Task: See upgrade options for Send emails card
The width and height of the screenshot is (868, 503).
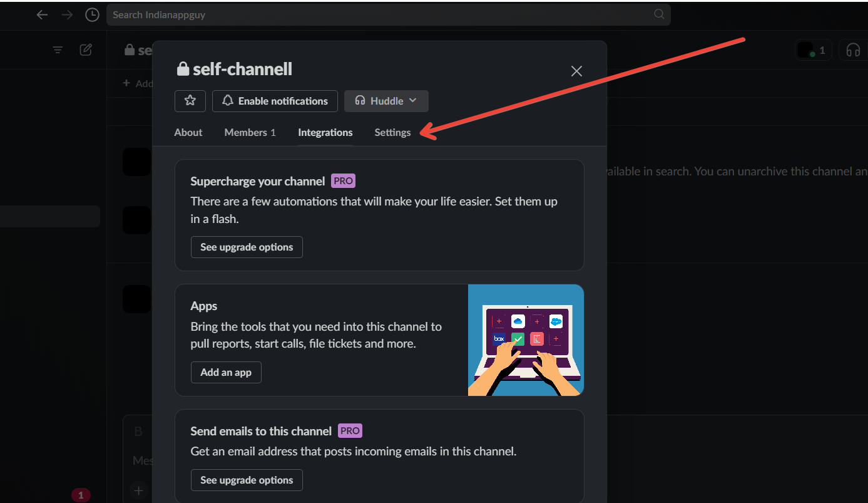Action: pos(247,480)
